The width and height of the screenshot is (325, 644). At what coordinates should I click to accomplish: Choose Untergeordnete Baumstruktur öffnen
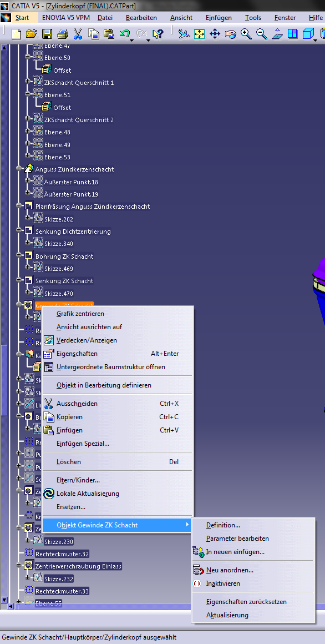pos(118,367)
